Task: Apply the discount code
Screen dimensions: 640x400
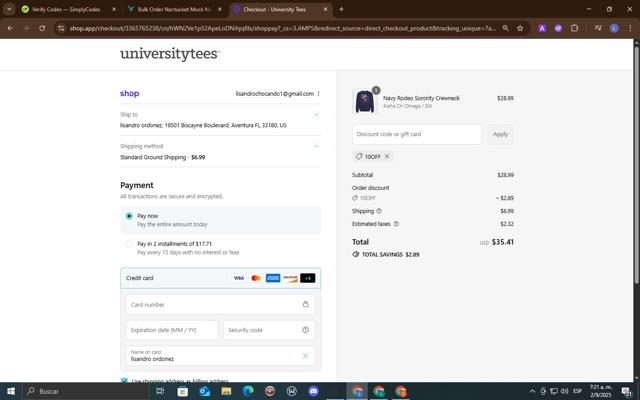Action: (x=500, y=134)
